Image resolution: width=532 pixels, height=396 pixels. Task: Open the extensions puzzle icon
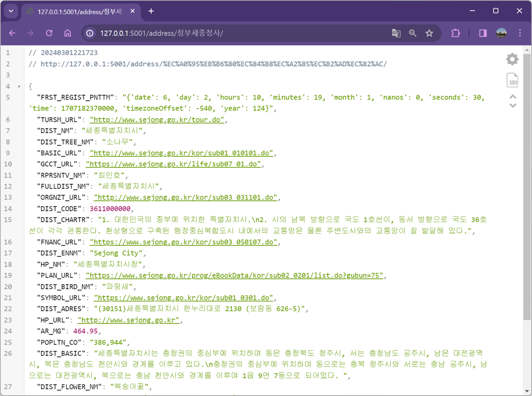(456, 34)
